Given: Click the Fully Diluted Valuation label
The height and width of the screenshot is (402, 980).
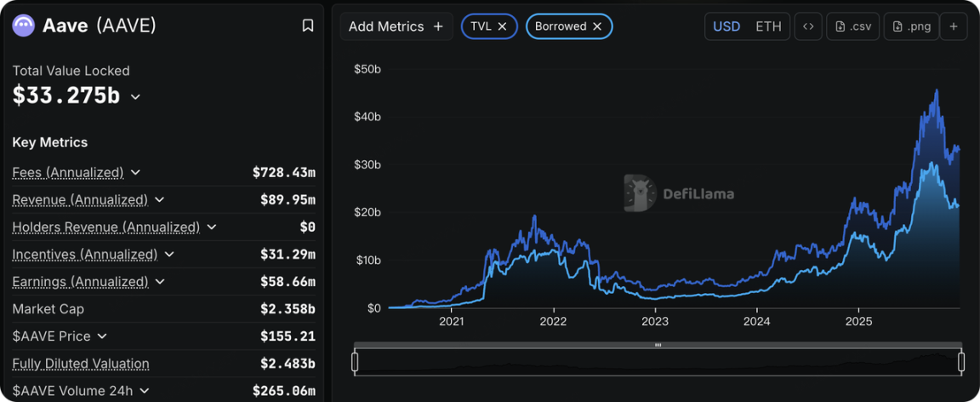Looking at the screenshot, I should coord(81,364).
